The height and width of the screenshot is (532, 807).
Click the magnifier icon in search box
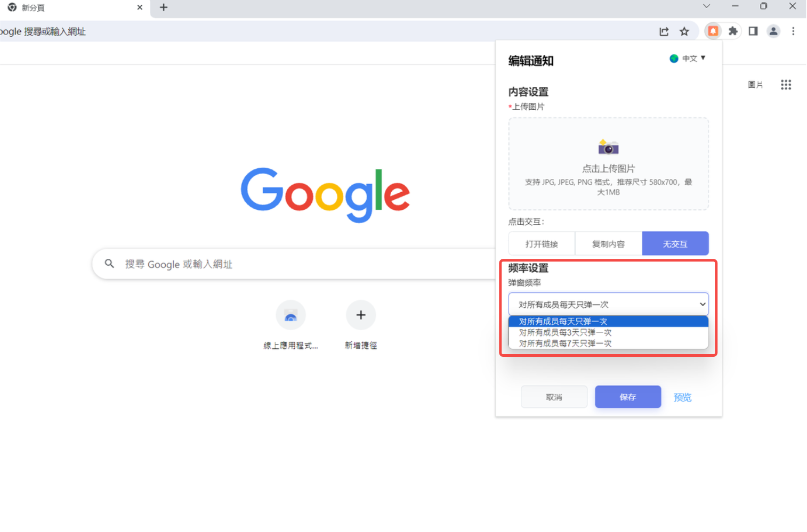coord(109,263)
